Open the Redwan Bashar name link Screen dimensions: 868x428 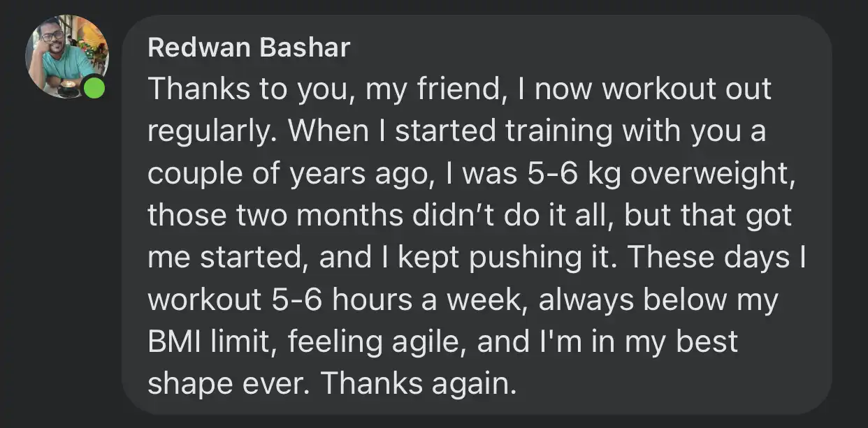(249, 48)
